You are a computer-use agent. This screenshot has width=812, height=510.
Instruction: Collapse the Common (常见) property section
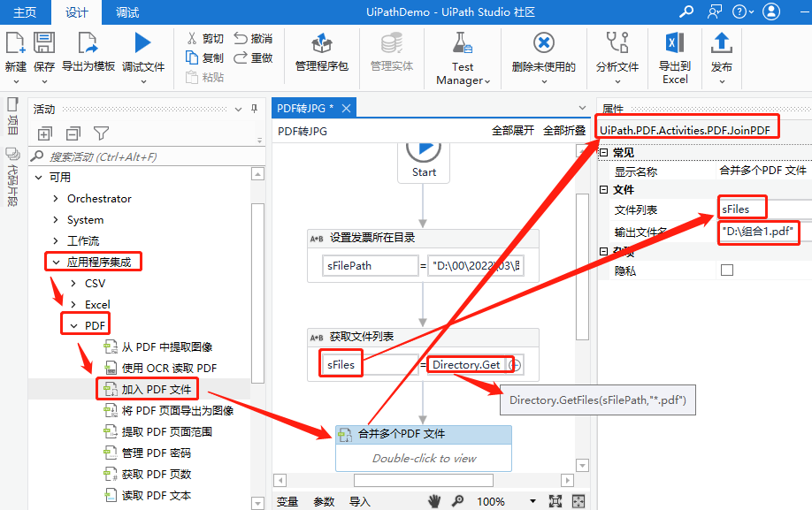tap(603, 153)
